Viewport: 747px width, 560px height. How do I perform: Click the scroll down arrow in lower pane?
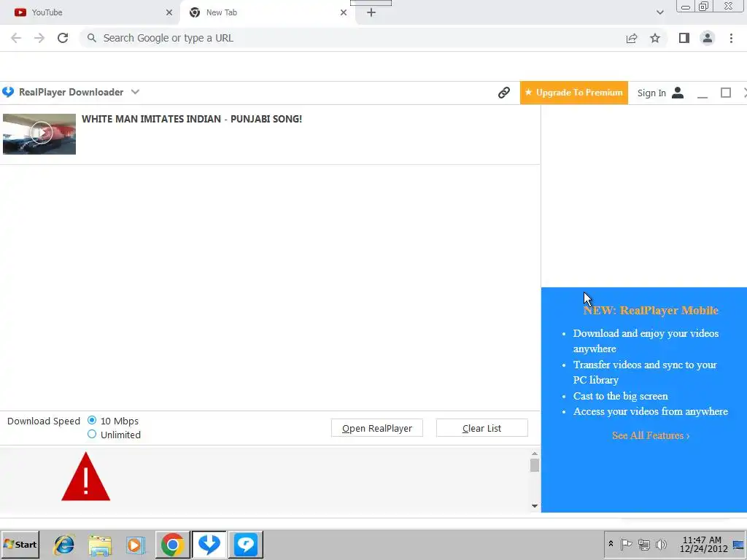(535, 506)
